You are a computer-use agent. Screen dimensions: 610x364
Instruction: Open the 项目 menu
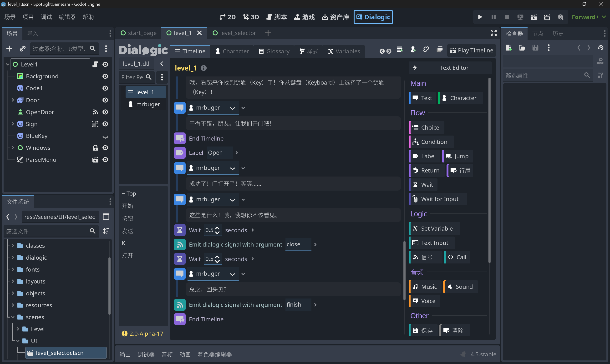28,17
